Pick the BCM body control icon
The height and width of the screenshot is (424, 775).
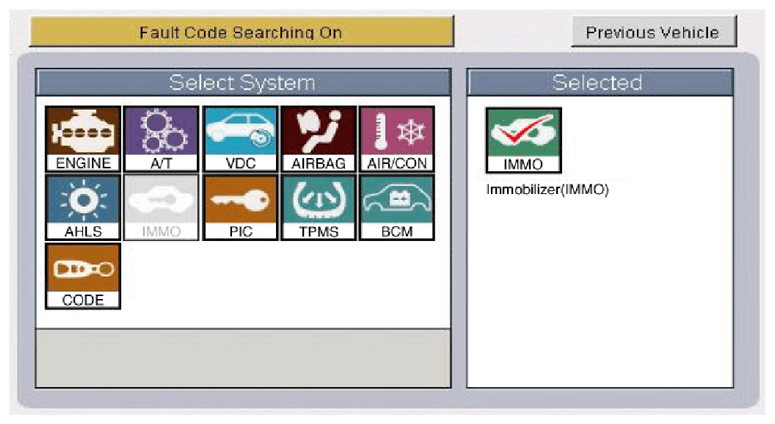[396, 207]
